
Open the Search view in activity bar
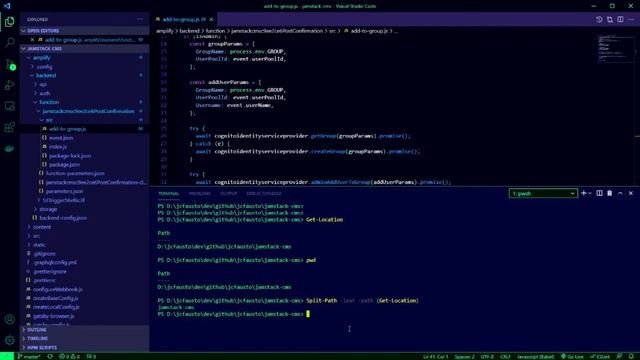pos(9,42)
